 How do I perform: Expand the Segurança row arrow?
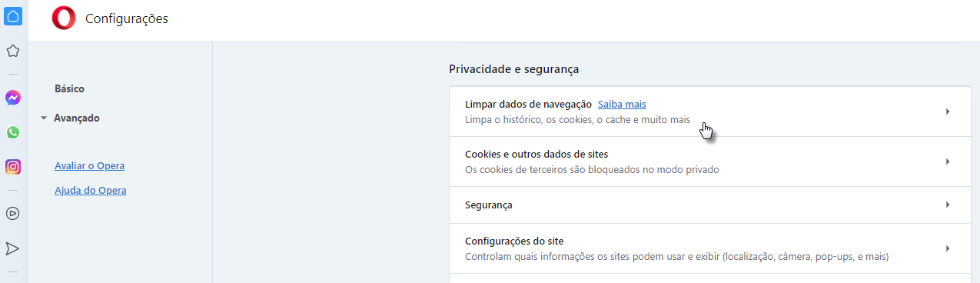click(x=948, y=205)
